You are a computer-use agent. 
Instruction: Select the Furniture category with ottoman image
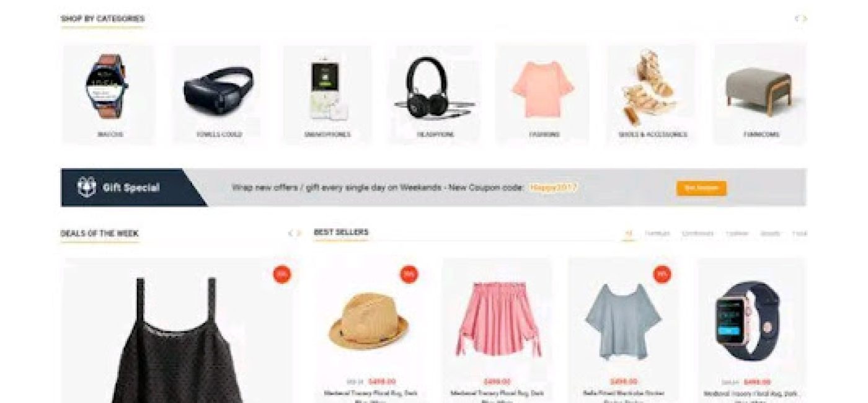pyautogui.click(x=761, y=94)
